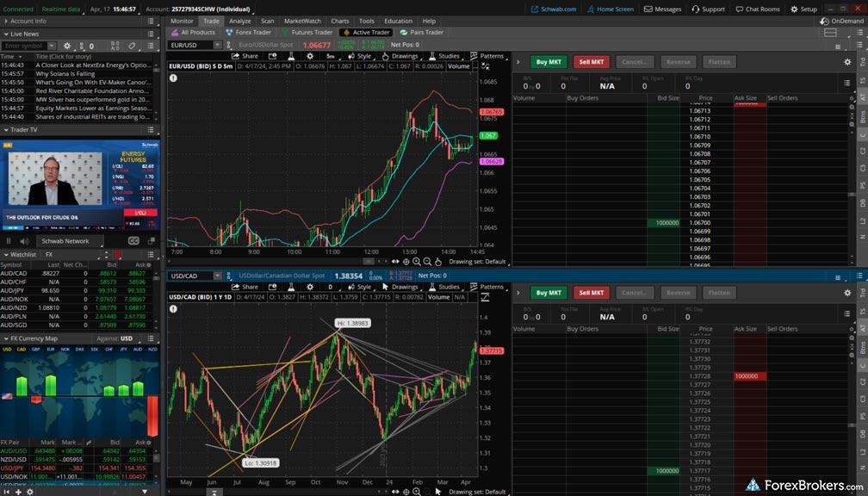868x496 pixels.
Task: Open Studies on the USD/CAD chart
Action: click(x=444, y=287)
